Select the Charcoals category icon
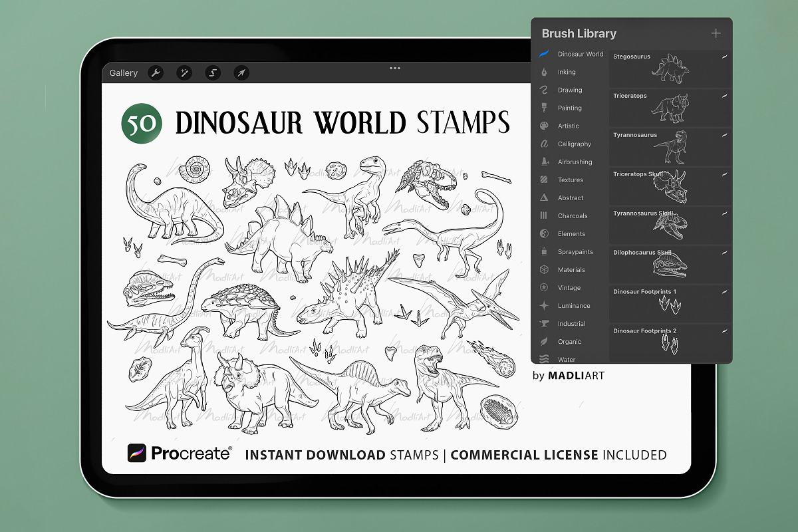798x532 pixels. 544,215
